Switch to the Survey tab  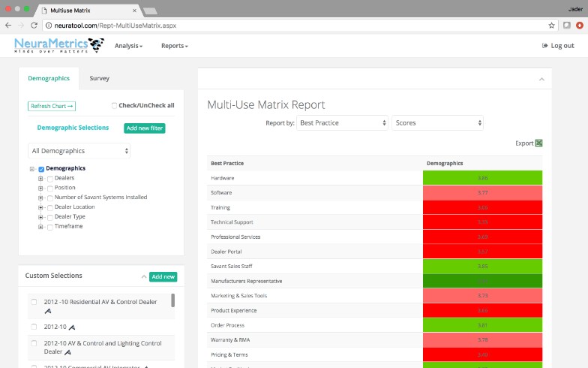[99, 78]
